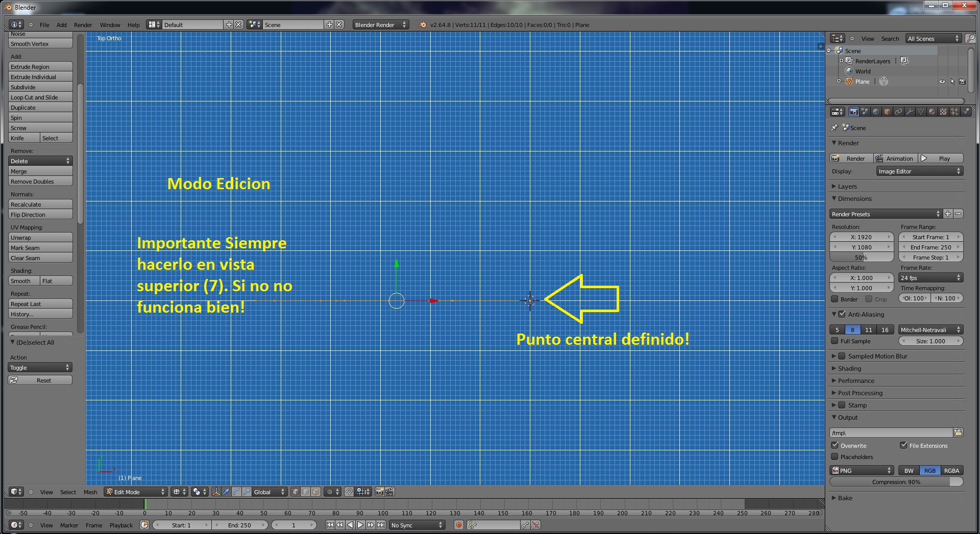The width and height of the screenshot is (980, 534).
Task: Open the Render Presets dropdown
Action: tap(886, 214)
